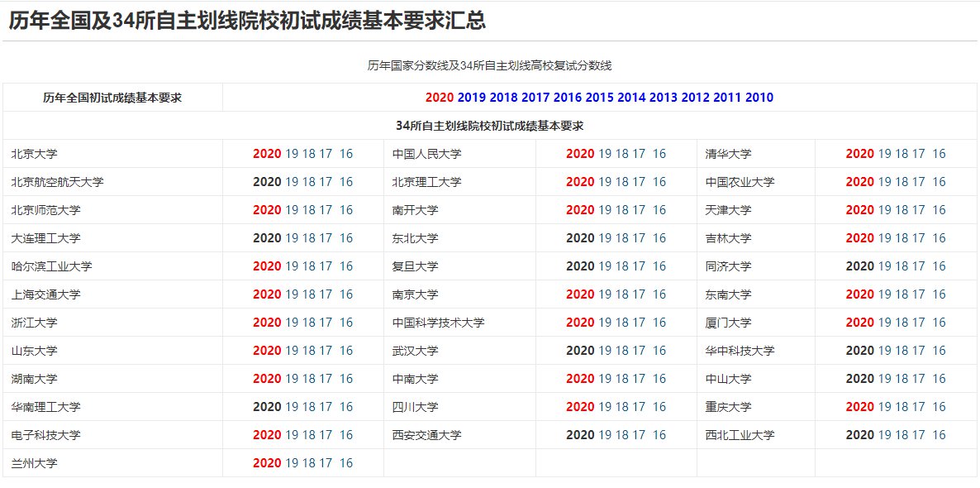Screen dimensions: 980x488
Task: Open the national 2014 score line link
Action: (631, 98)
